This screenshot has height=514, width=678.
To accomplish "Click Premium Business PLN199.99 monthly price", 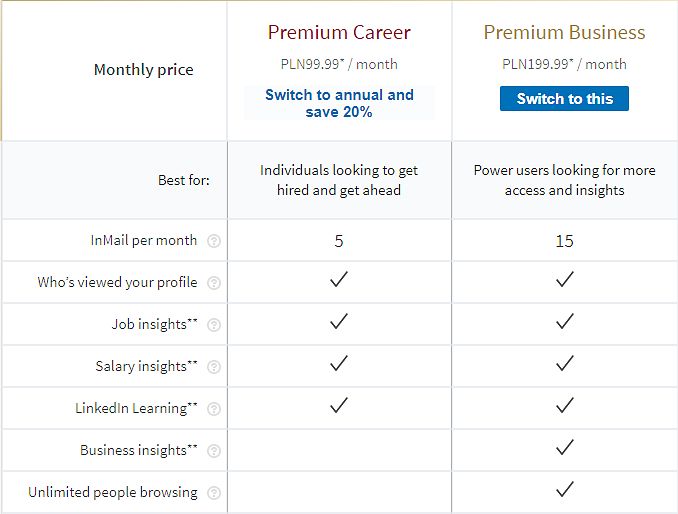I will click(564, 64).
